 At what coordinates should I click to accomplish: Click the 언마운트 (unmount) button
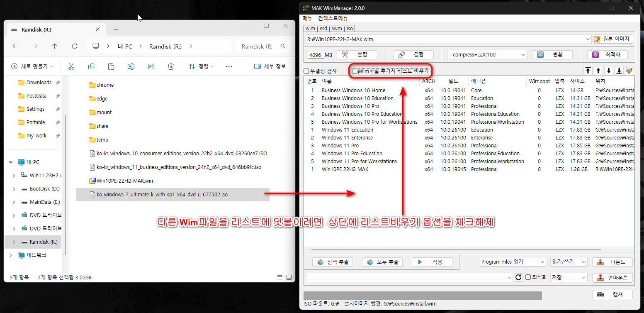tap(612, 277)
